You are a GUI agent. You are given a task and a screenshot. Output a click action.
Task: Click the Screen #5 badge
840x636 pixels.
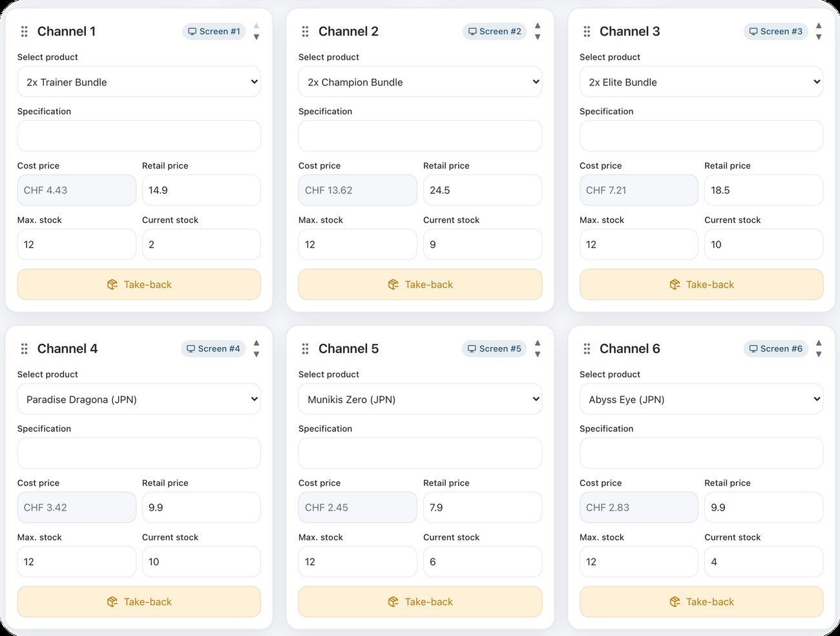click(494, 348)
